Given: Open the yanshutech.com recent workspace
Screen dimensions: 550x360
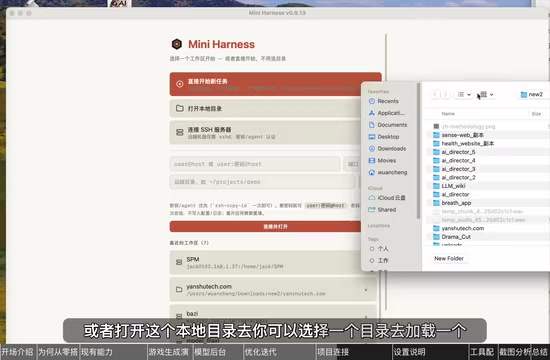Looking at the screenshot, I should pos(273,289).
